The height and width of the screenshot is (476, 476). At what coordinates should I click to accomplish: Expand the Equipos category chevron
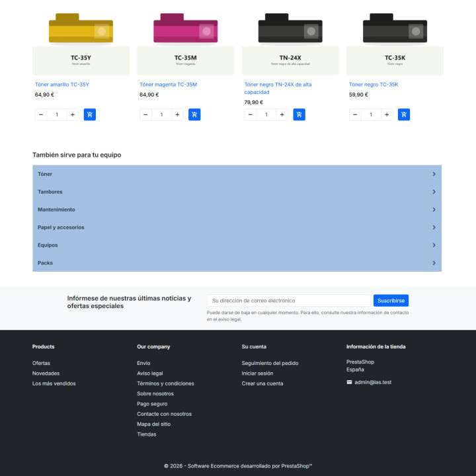coord(434,245)
